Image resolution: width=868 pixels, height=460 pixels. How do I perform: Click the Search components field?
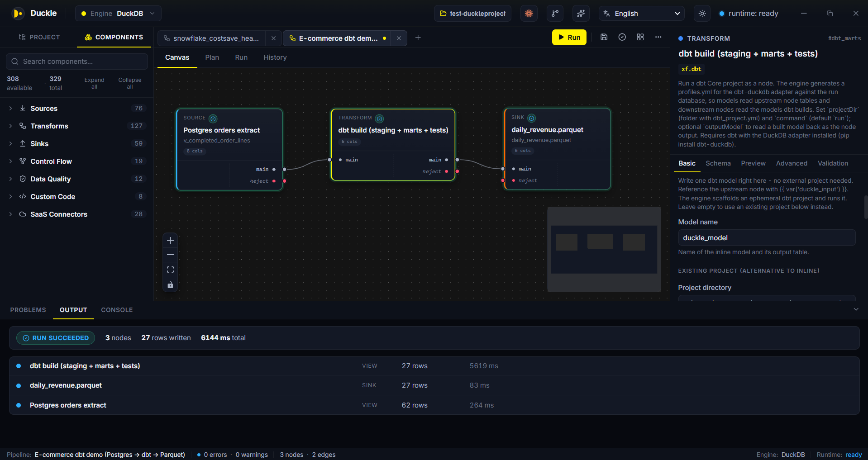click(77, 62)
